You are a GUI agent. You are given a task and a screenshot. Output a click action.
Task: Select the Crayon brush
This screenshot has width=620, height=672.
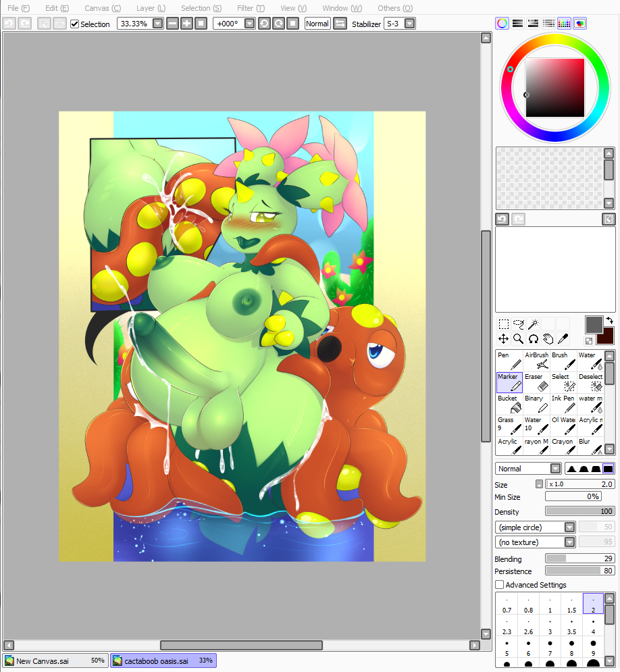coord(563,446)
